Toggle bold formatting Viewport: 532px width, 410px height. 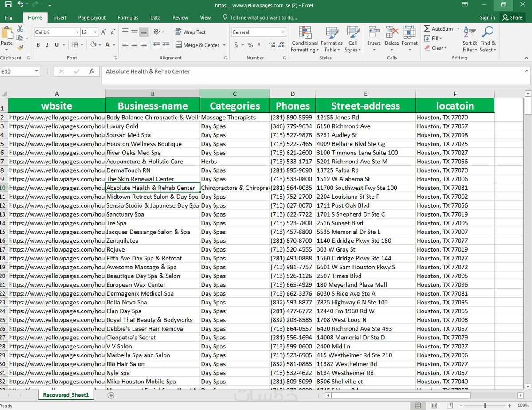pyautogui.click(x=38, y=45)
